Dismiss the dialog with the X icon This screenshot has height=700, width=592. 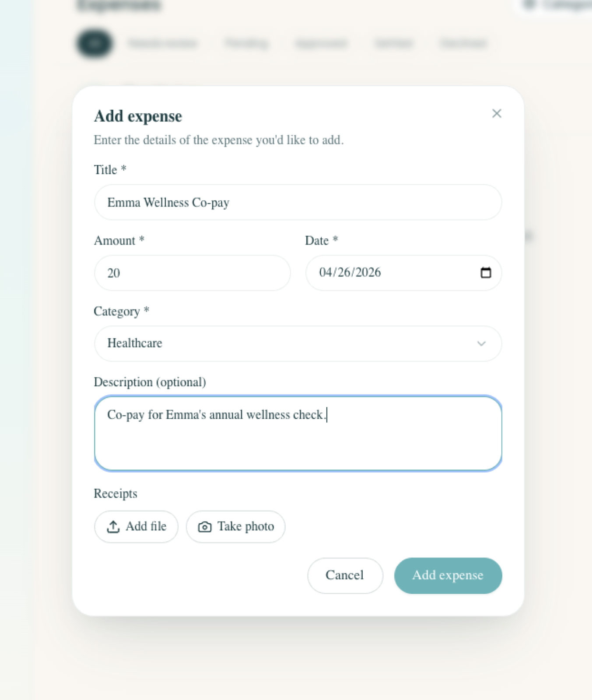[x=497, y=113]
